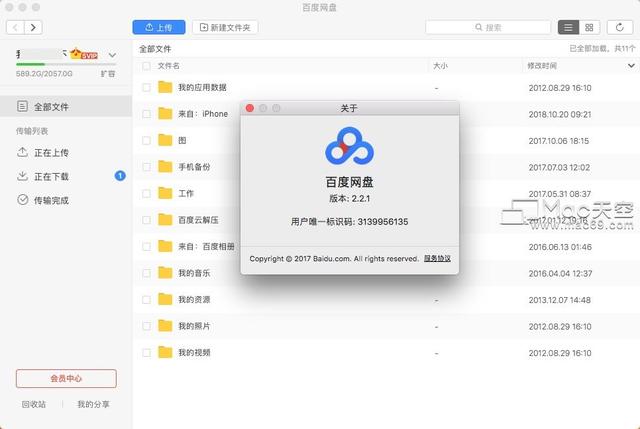
Task: Check the box for 我的照片
Action: (146, 326)
